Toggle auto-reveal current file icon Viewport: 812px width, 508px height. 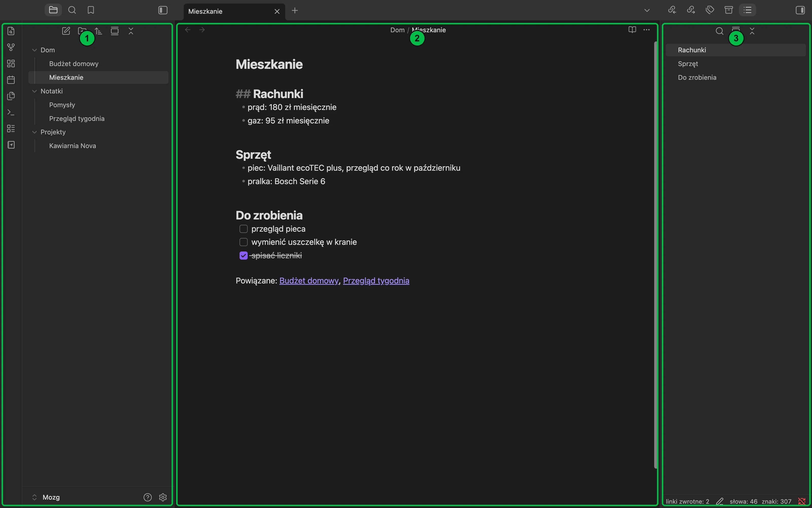tap(115, 31)
